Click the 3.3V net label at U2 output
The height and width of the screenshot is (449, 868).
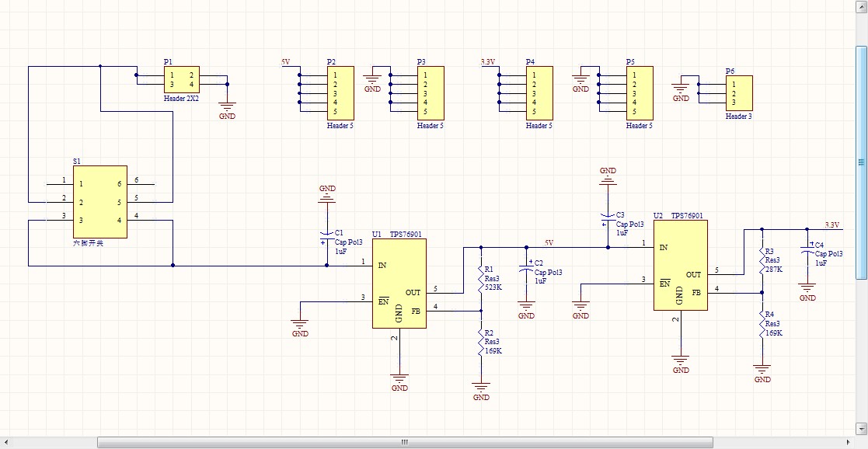(832, 224)
